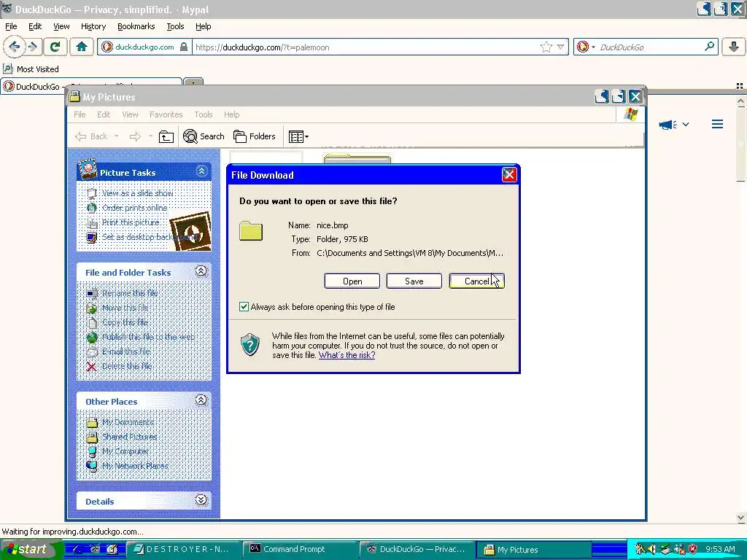Image resolution: width=747 pixels, height=560 pixels.
Task: Open the View menu in My Pictures window
Action: click(x=130, y=114)
